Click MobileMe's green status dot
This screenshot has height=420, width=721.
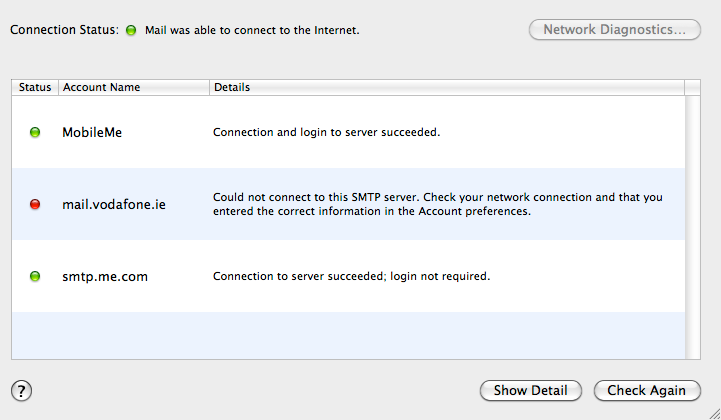click(x=35, y=132)
